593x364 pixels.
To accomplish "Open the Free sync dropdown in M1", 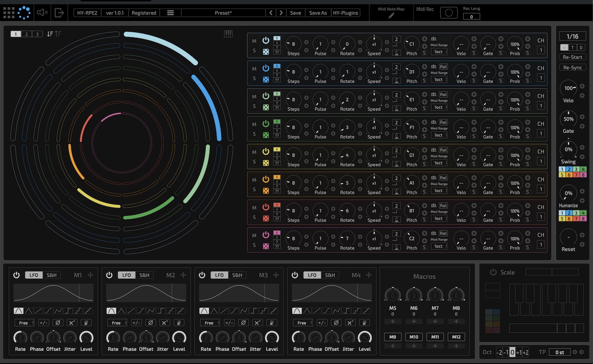I will coord(25,323).
